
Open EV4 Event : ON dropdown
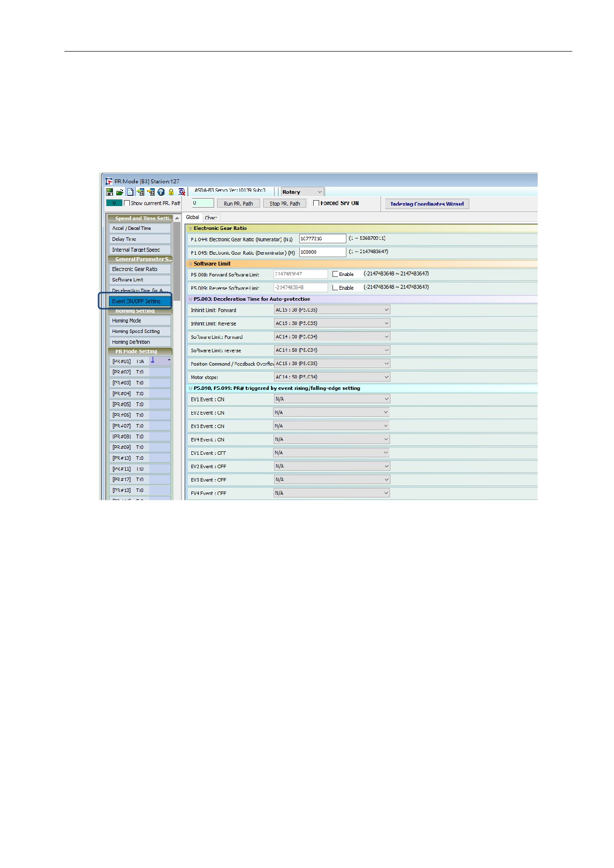click(x=332, y=439)
